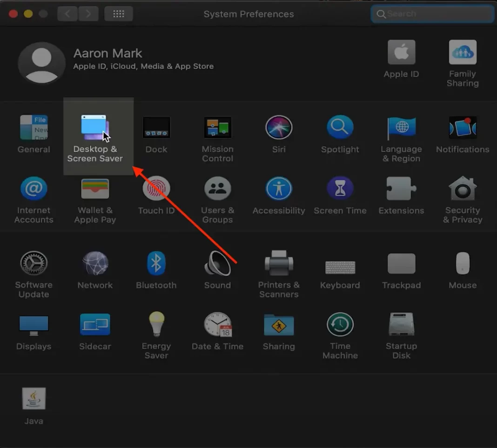This screenshot has height=448, width=497.
Task: Focus the Search field
Action: coord(432,14)
